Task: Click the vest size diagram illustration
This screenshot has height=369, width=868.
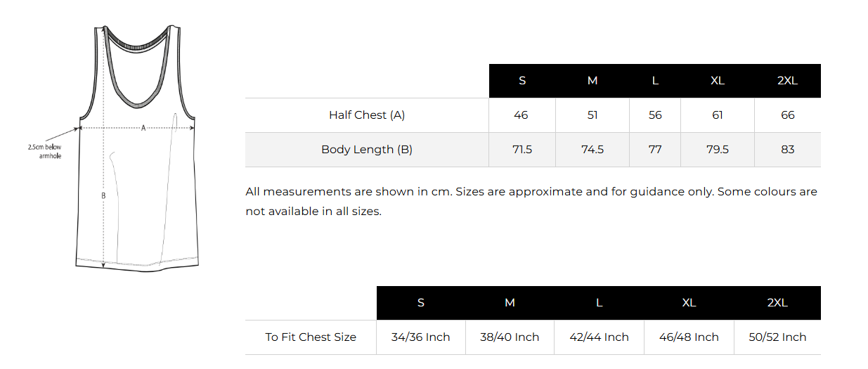Action: [137, 148]
